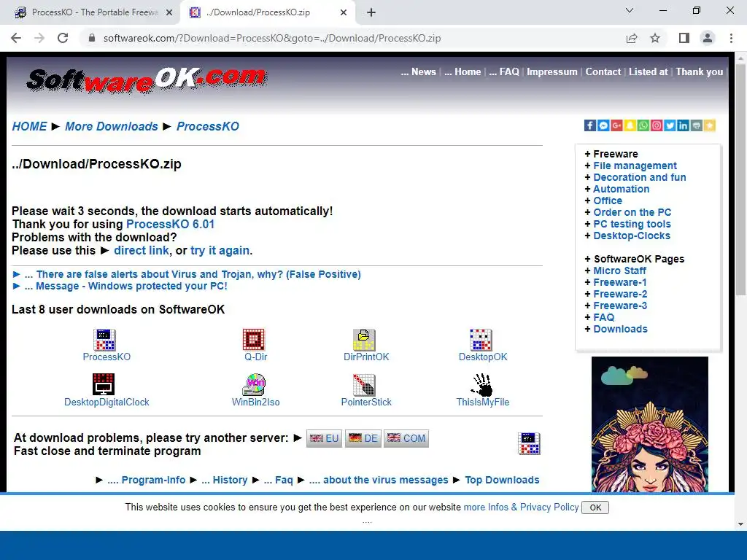Share via Snapchat icon
Image resolution: width=747 pixels, height=560 pixels.
click(630, 125)
